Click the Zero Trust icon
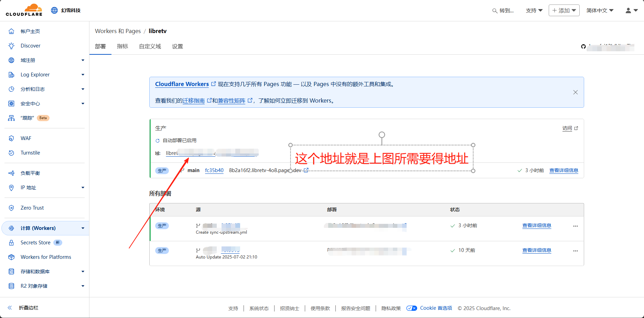 pyautogui.click(x=11, y=208)
